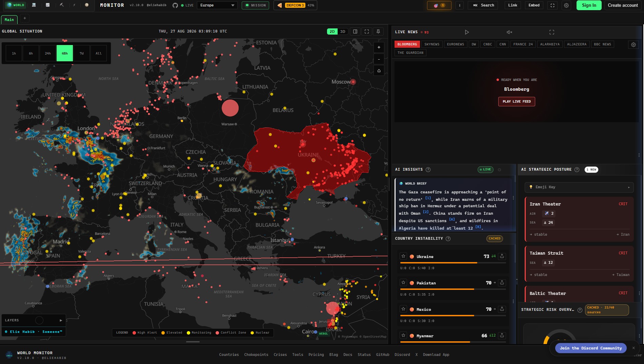Switch the map to 3D mode
Screen dimensions: 644x364
click(343, 31)
